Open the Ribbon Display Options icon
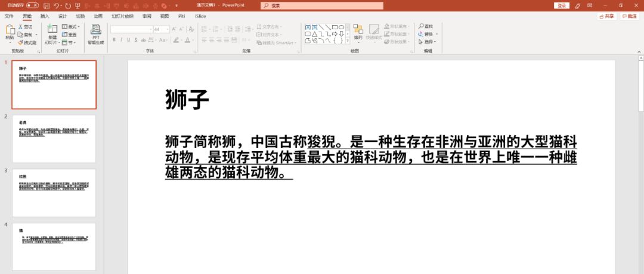 (x=590, y=5)
